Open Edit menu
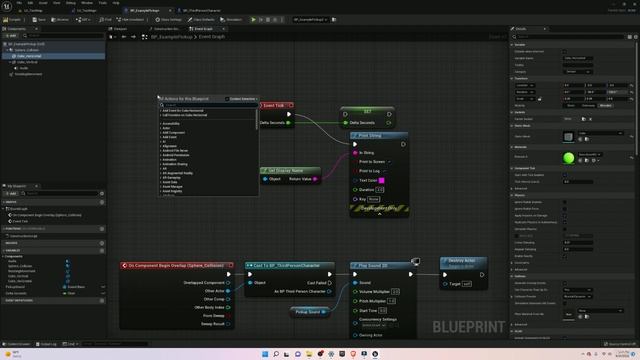Image resolution: width=640 pixels, height=360 pixels. tap(30, 3)
